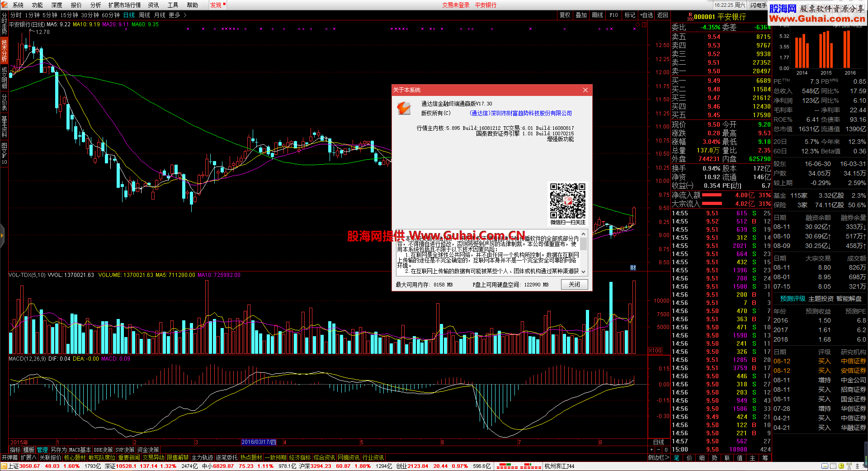868x471 pixels.
Task: Select the 势 tab at bottom right
Action: click(715, 457)
